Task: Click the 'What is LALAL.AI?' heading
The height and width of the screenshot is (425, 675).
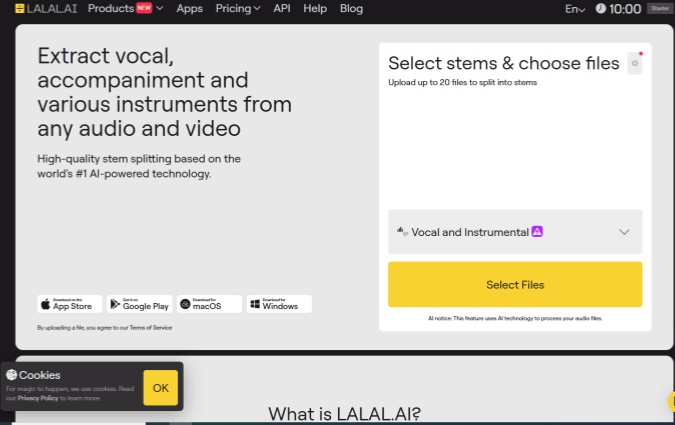Action: pos(344,414)
